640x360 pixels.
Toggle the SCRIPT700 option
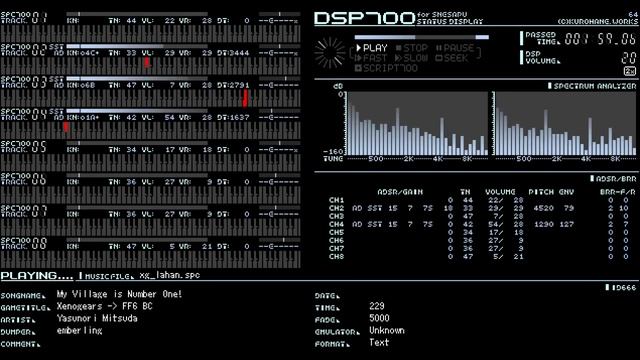[386, 68]
